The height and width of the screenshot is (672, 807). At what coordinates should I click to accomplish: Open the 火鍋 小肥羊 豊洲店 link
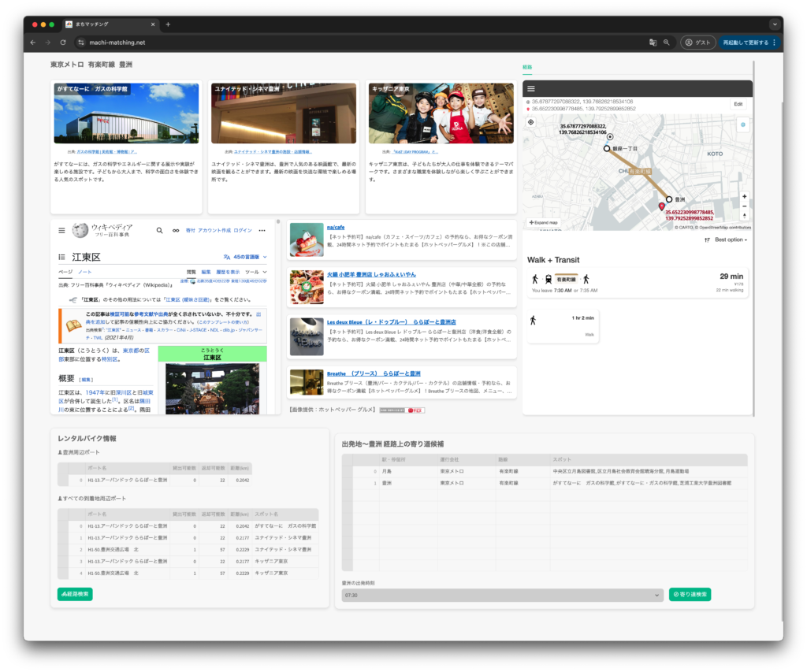pyautogui.click(x=371, y=275)
